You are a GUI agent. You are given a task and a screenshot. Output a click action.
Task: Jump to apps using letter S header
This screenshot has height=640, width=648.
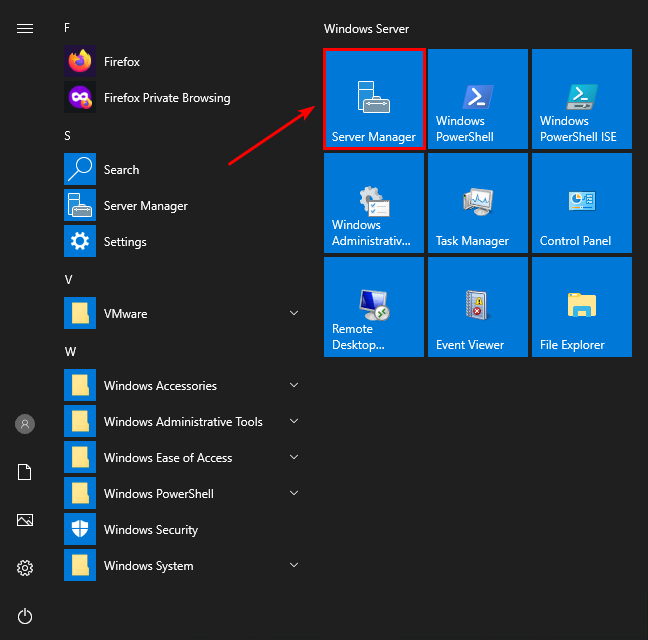[x=67, y=135]
